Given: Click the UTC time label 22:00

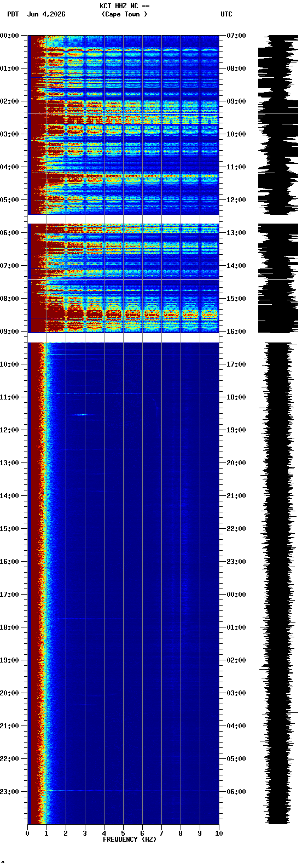Looking at the screenshot, I should (236, 529).
